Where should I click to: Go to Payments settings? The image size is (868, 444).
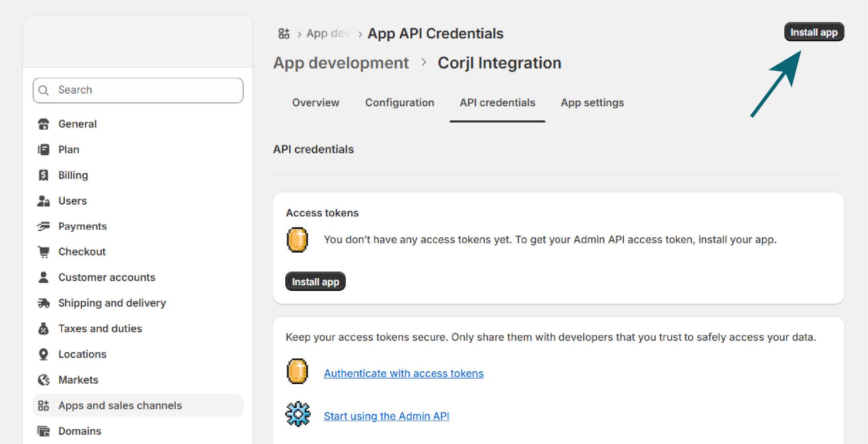(x=138, y=226)
